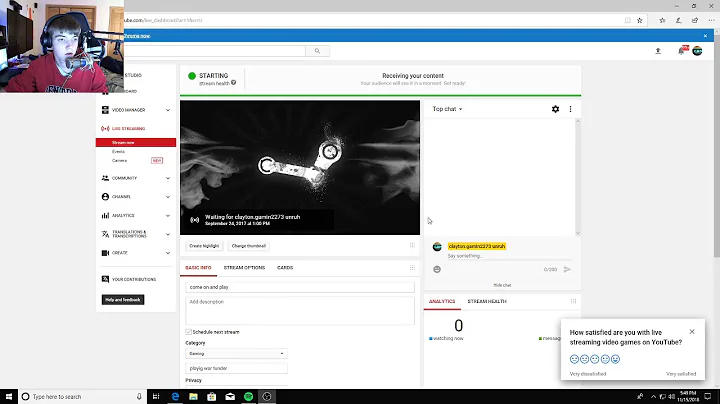Click the YouTube search magnifier button

317,51
